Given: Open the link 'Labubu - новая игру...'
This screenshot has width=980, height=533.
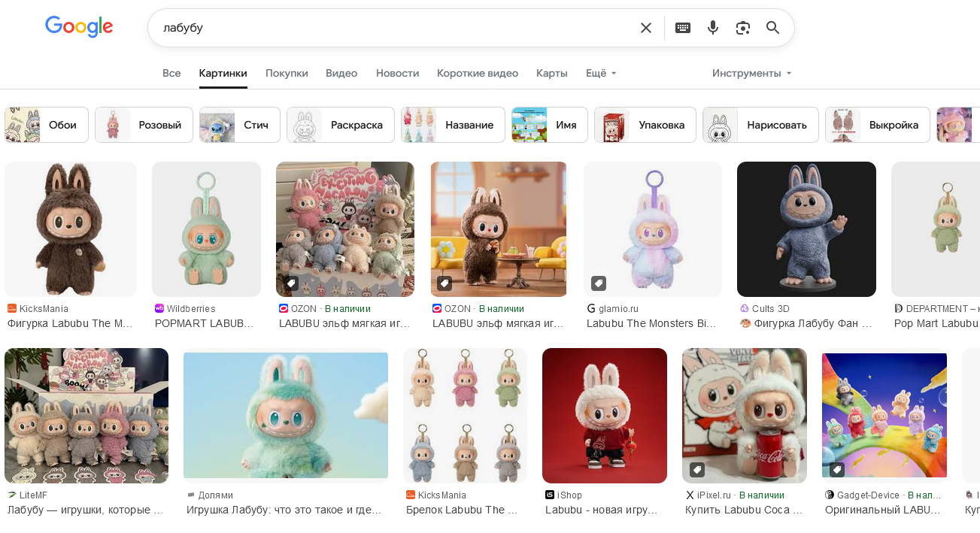Looking at the screenshot, I should 602,510.
